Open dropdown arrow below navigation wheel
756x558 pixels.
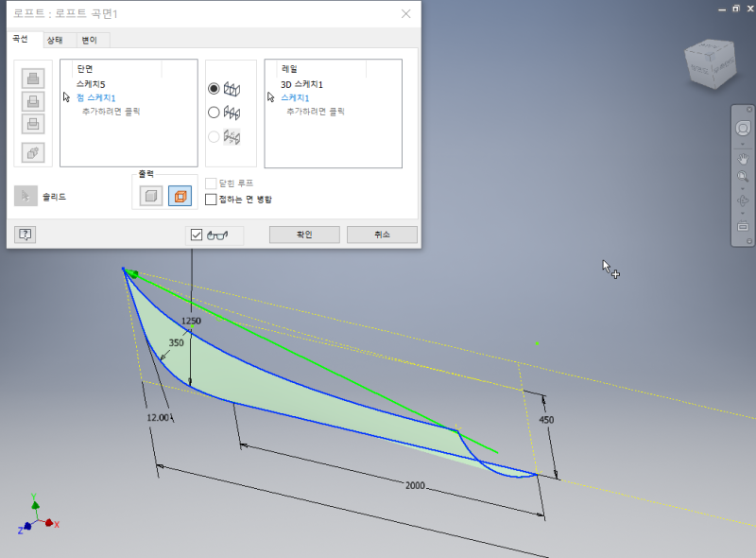click(743, 144)
